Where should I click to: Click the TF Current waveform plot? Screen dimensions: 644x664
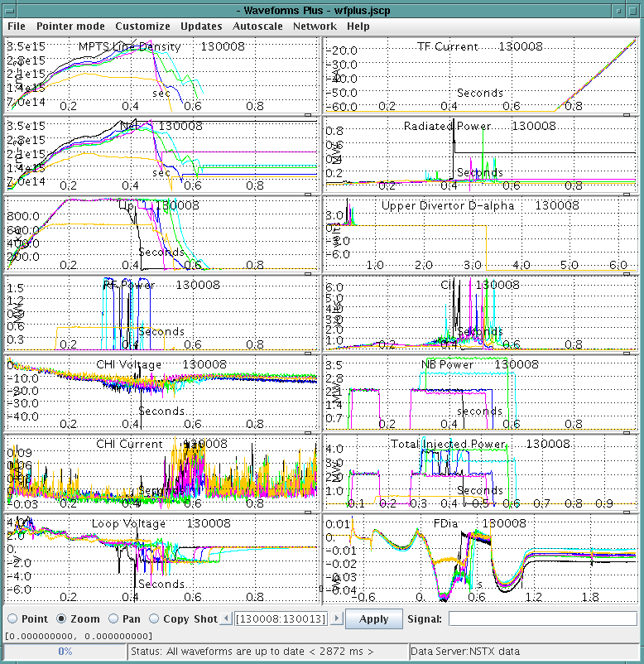(480, 76)
